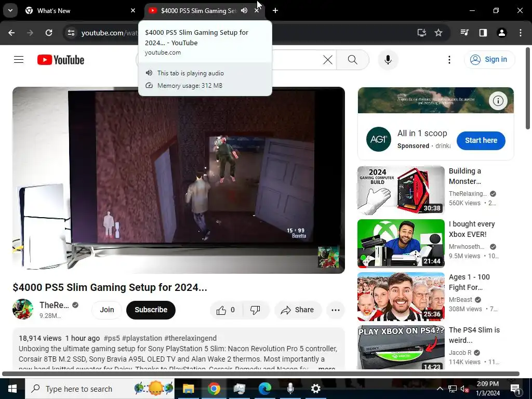Screen dimensions: 532x399
Task: Expand the tab search dropdown chevron
Action: [x=10, y=10]
